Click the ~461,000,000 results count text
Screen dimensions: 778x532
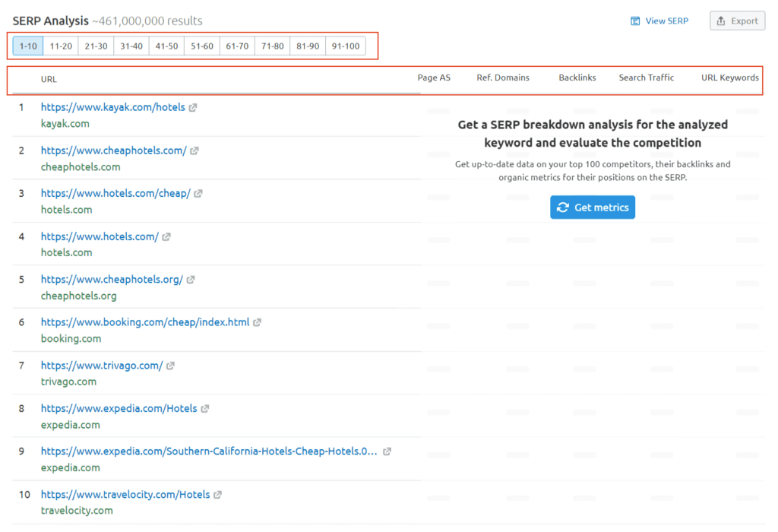[147, 21]
